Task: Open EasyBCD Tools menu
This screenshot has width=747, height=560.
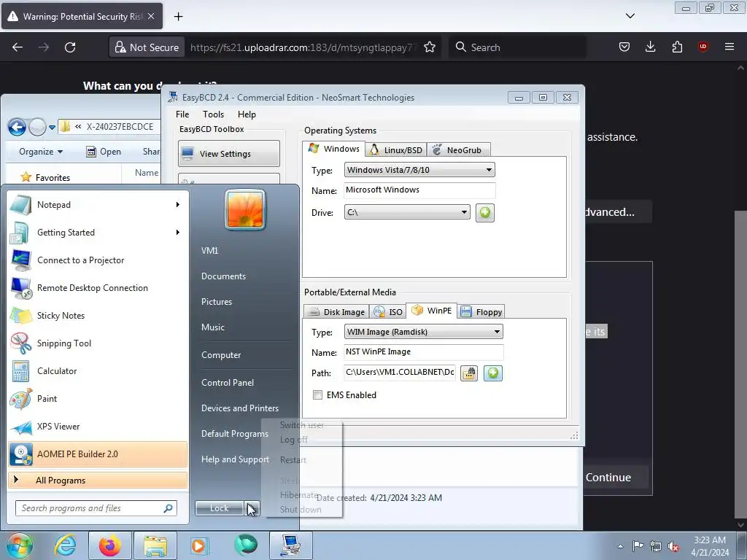Action: tap(213, 114)
